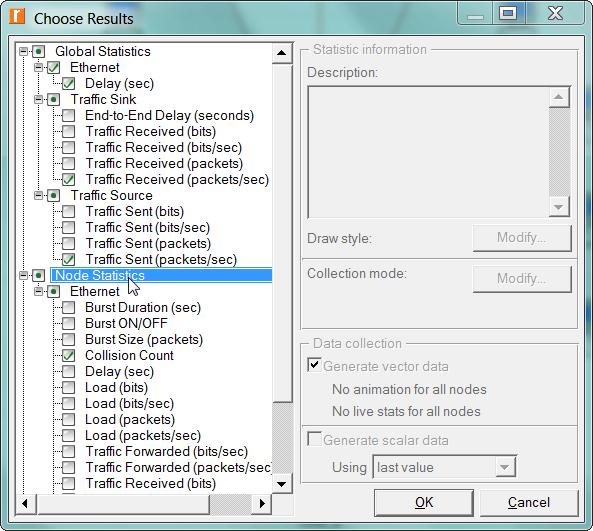Enable Traffic Received (bits/sec) checkbox
The height and width of the screenshot is (531, 593).
tap(68, 147)
